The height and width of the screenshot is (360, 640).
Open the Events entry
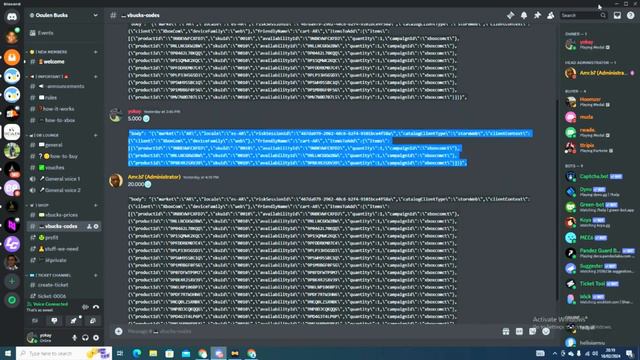63,33
